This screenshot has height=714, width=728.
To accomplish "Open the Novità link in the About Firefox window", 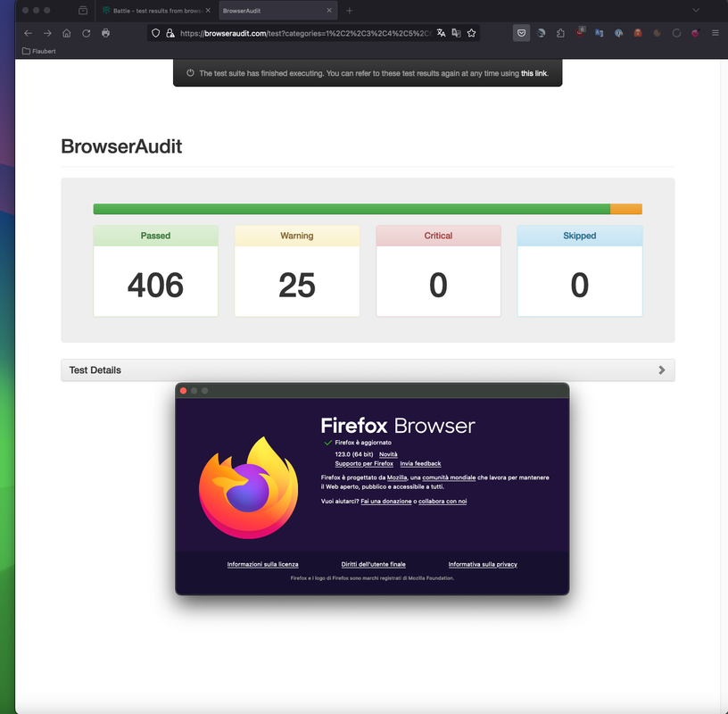I will tap(388, 454).
